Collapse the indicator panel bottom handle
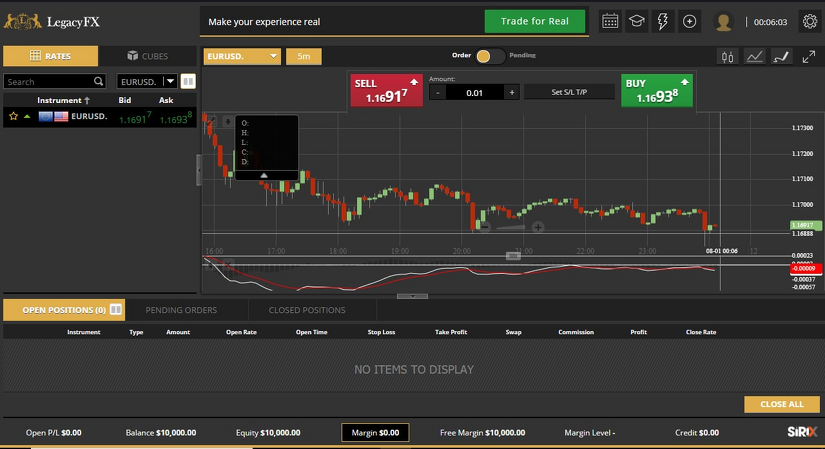 412,296
